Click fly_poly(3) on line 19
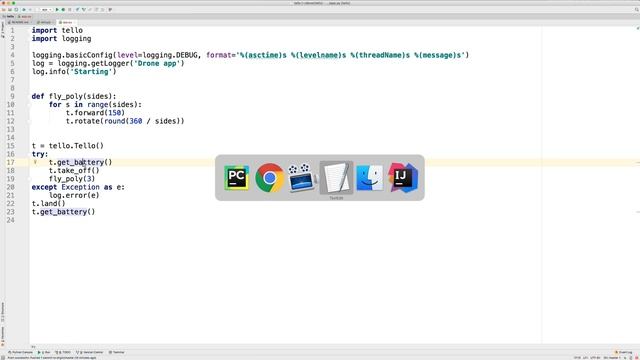640x360 pixels. [x=72, y=179]
